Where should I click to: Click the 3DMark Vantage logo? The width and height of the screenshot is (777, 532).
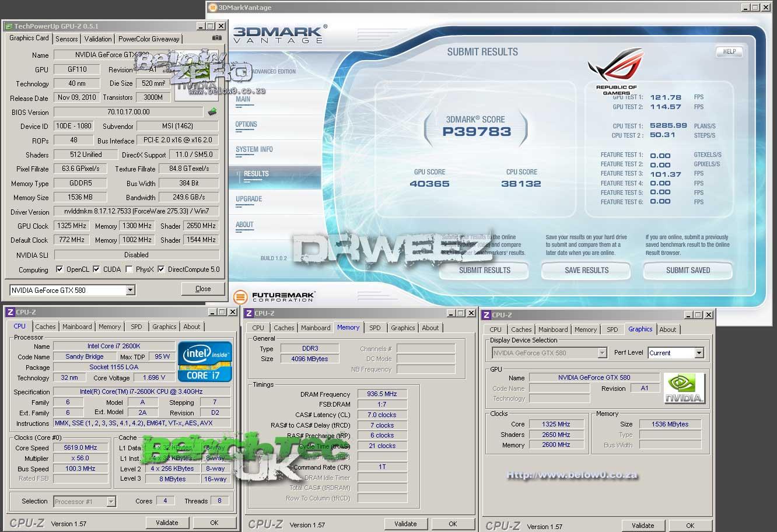280,34
